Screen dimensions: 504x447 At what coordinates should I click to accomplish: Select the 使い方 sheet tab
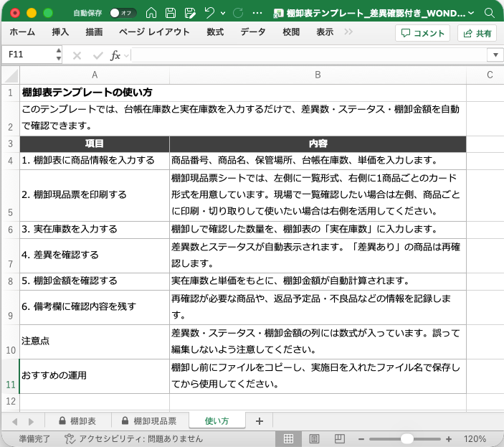[217, 420]
